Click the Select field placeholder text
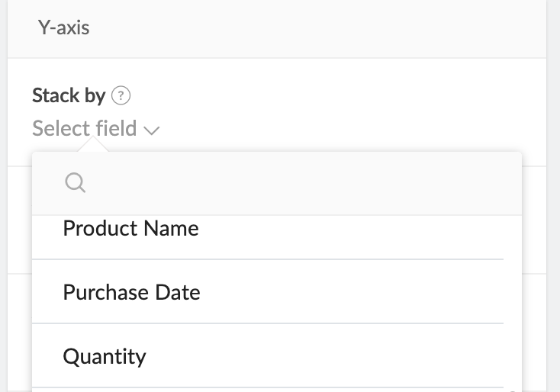 click(84, 129)
